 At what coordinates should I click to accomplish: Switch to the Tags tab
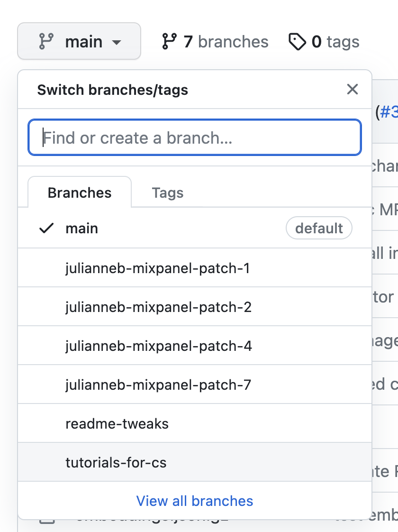[167, 193]
